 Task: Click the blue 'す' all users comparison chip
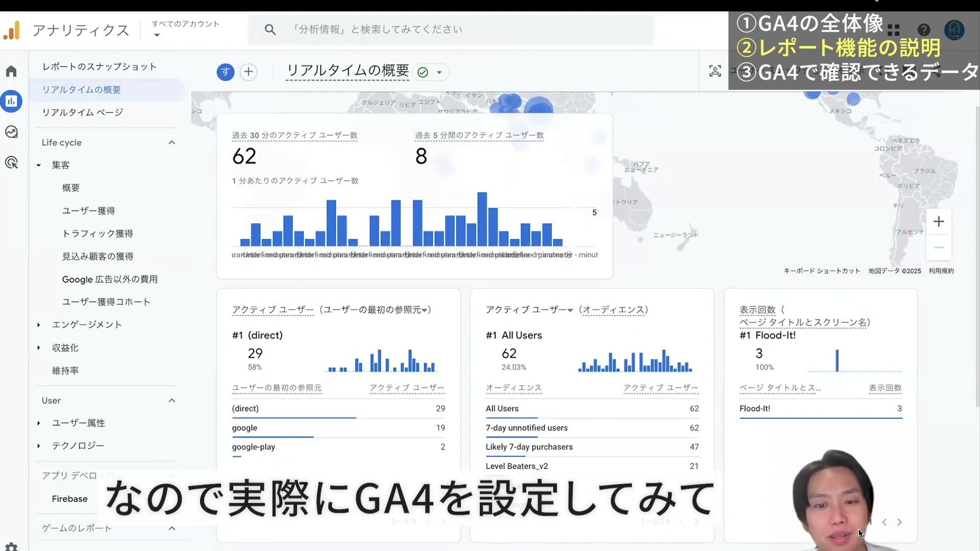[225, 72]
